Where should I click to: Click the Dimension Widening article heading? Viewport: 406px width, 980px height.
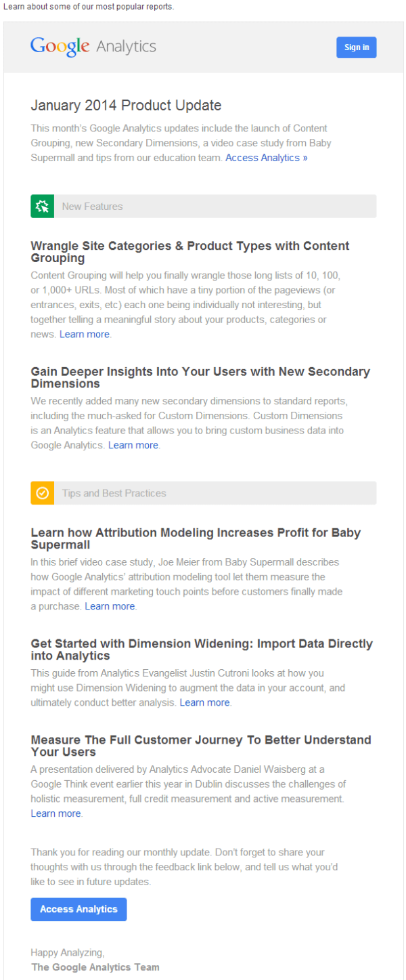202,649
